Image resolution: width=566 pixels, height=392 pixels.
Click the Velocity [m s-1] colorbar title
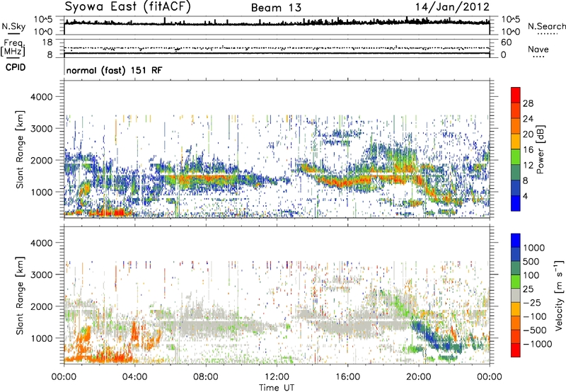point(559,295)
